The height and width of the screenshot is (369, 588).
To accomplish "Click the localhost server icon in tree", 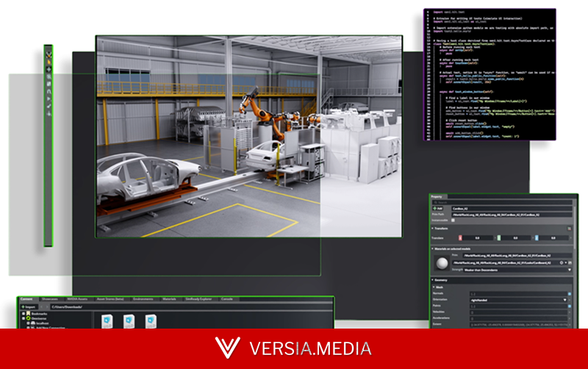I will [33, 323].
